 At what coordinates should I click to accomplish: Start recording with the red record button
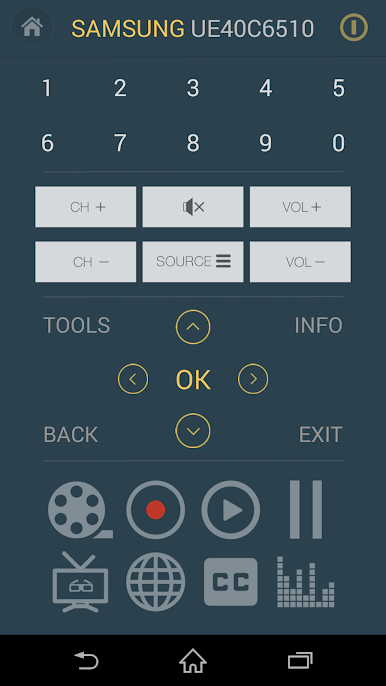click(155, 510)
